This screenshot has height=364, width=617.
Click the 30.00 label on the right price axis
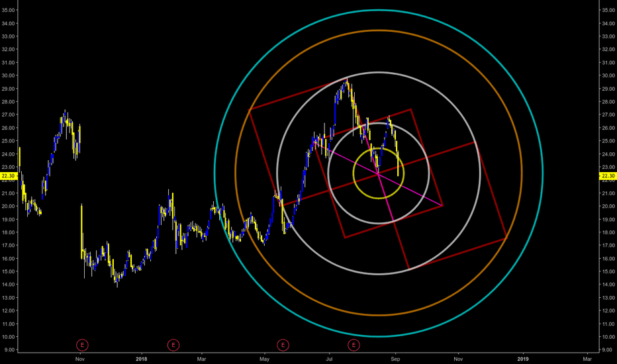608,75
